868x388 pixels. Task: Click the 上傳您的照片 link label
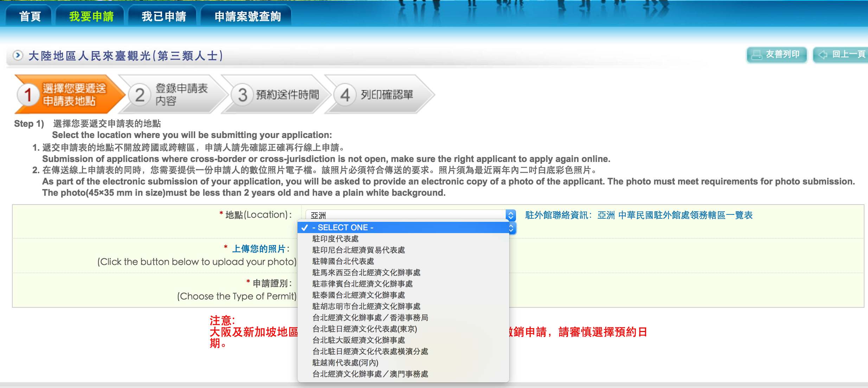259,249
